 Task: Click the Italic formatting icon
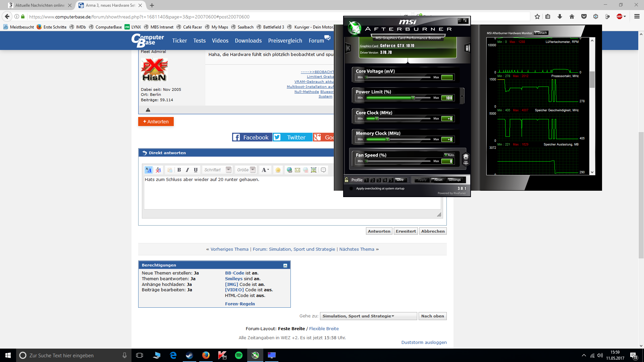point(187,170)
